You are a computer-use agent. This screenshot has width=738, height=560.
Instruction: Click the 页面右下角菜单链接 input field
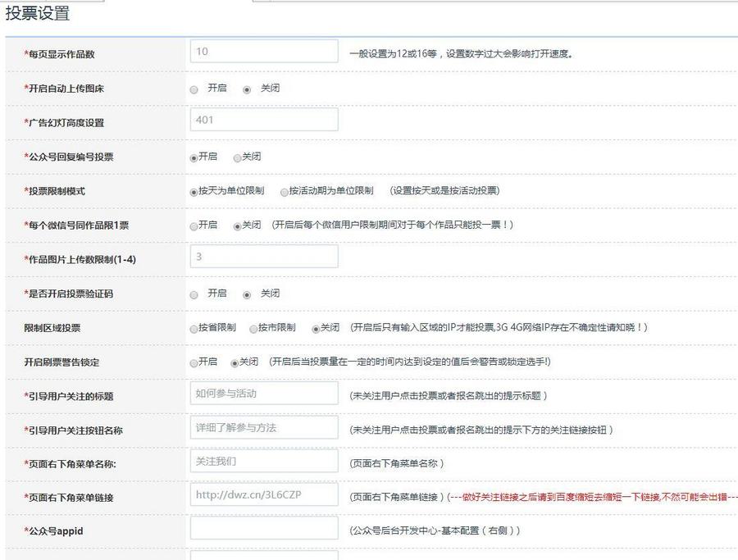[x=262, y=495]
